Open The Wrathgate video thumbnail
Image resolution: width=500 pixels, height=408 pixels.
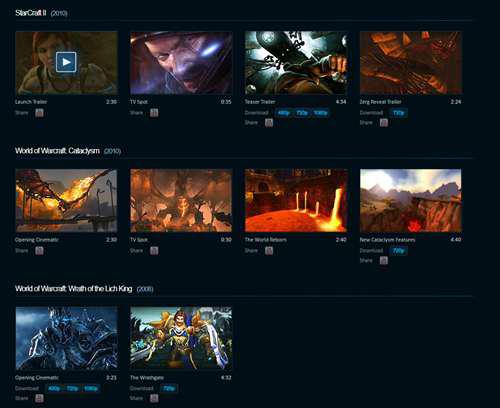coord(181,338)
